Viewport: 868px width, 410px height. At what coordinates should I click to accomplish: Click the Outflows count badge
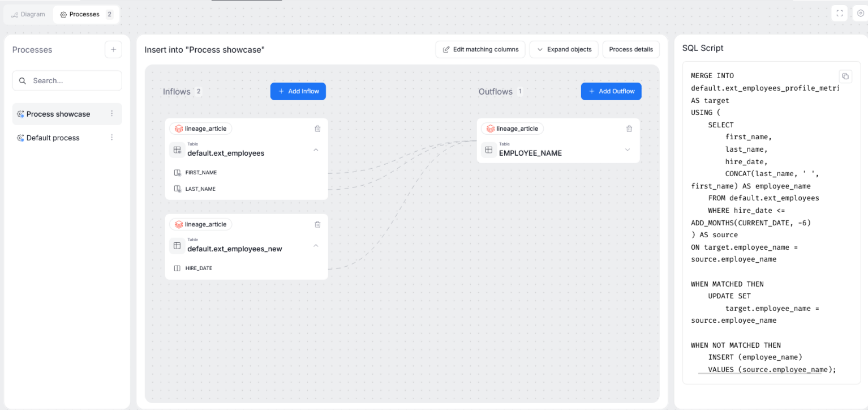[x=519, y=91]
